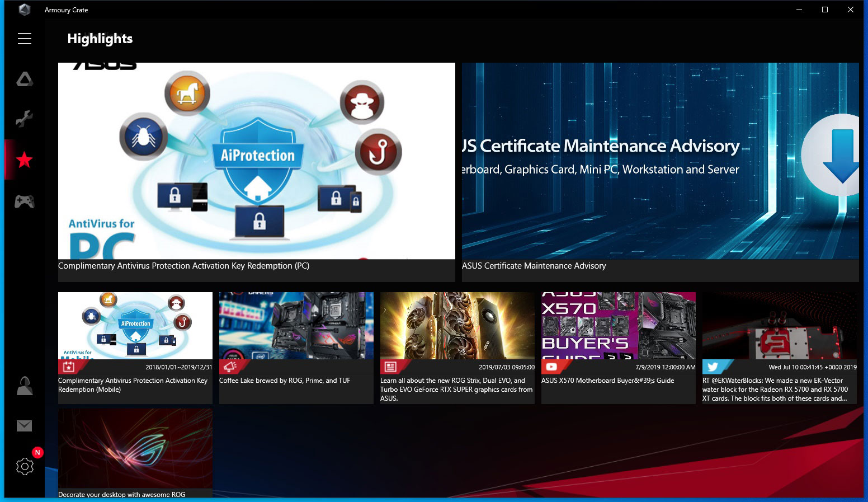The height and width of the screenshot is (502, 868).
Task: Click 'RT @EKWaterBlocks' tweet text
Action: tap(775, 390)
